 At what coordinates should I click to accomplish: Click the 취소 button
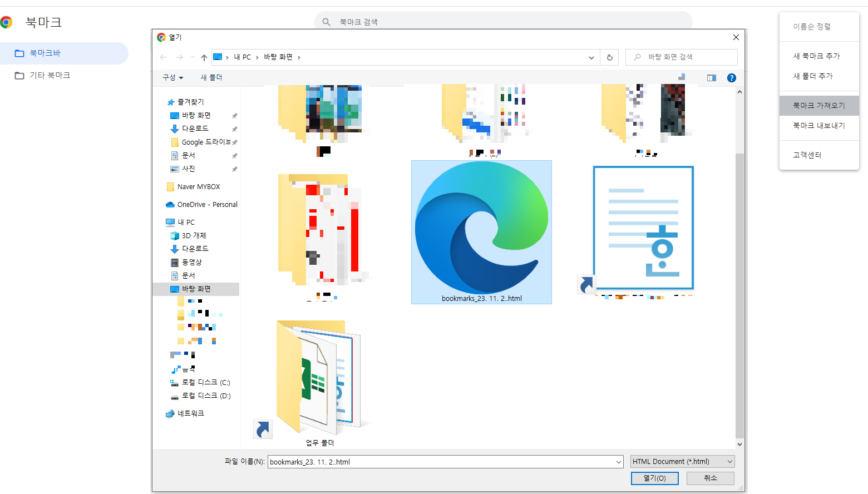coord(711,478)
